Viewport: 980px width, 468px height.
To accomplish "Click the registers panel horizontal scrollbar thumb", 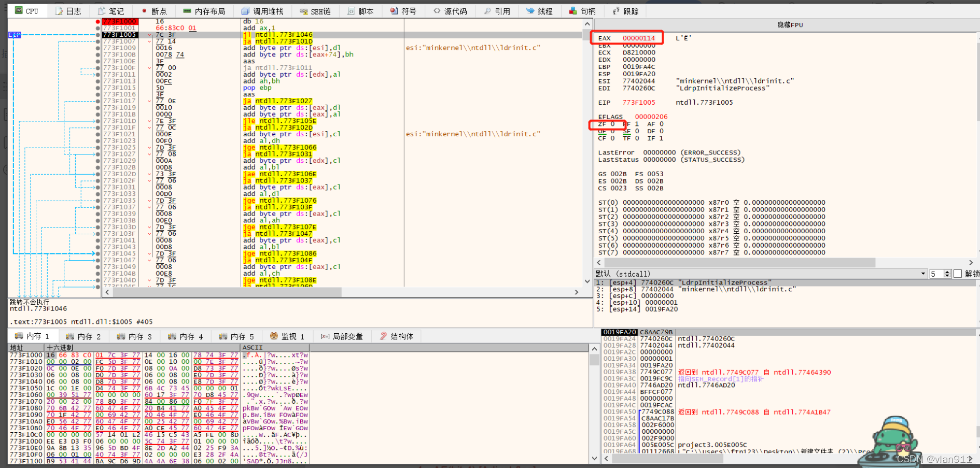I will (x=739, y=263).
